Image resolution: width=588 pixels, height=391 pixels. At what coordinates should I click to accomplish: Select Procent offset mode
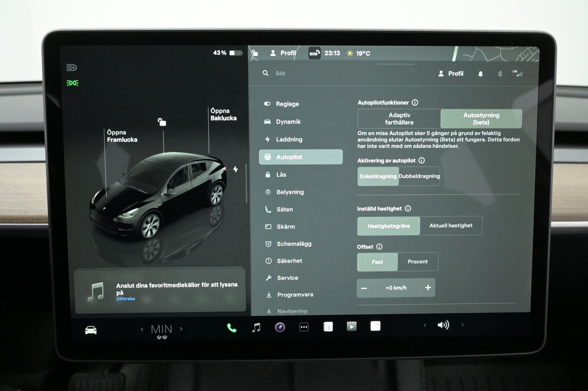418,262
